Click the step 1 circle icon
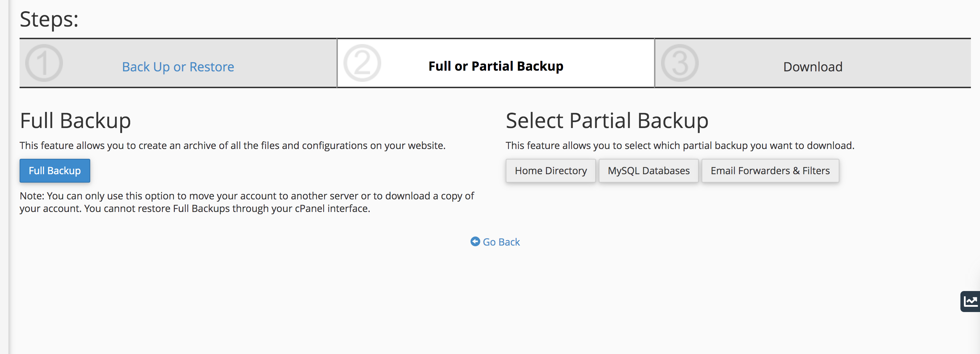The height and width of the screenshot is (354, 980). pos(44,63)
